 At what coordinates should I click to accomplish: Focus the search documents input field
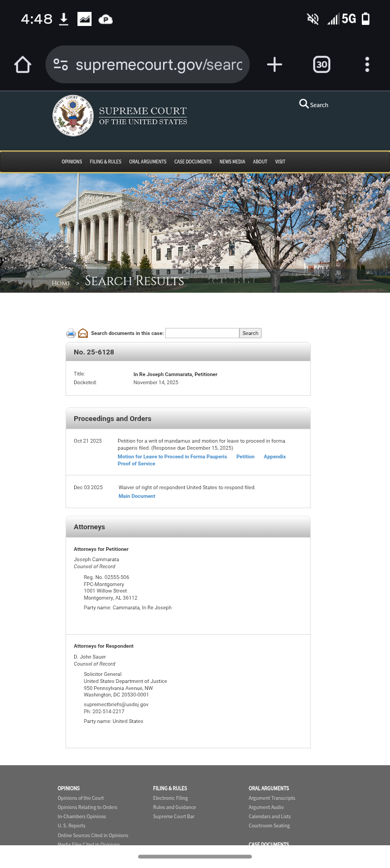[202, 333]
